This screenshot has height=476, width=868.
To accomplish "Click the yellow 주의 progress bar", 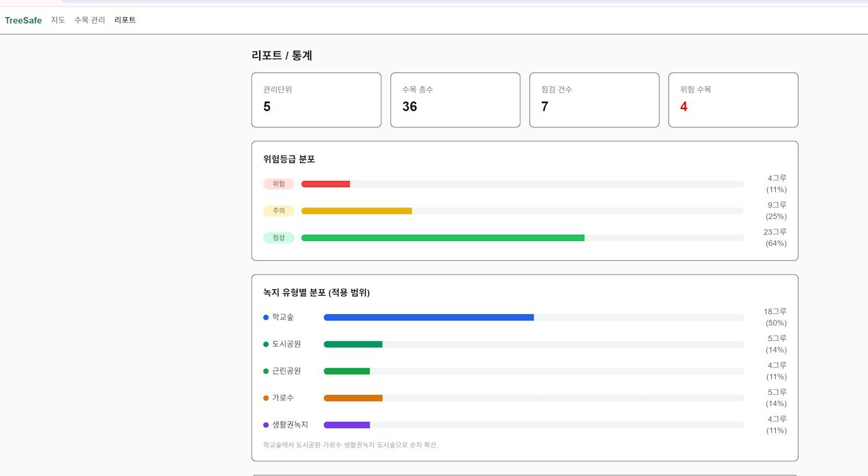I will (x=356, y=211).
